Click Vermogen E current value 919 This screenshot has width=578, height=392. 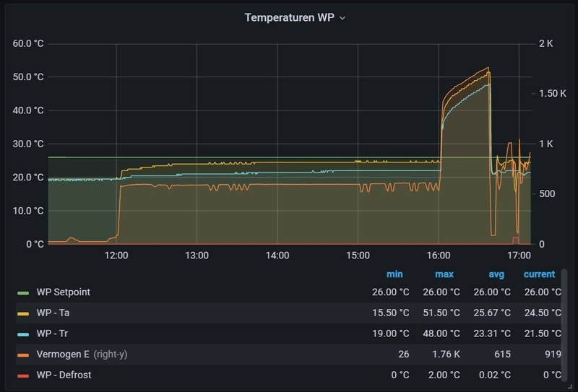coord(553,354)
